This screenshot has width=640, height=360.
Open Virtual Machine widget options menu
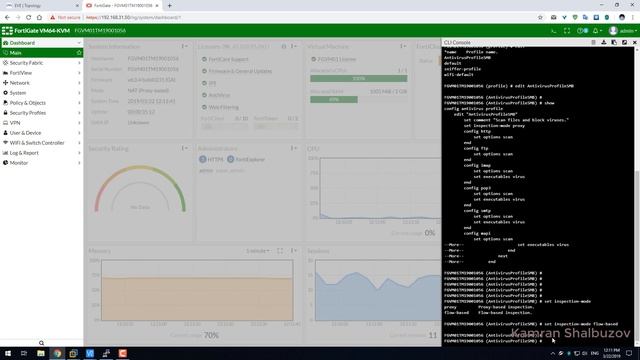click(x=403, y=46)
